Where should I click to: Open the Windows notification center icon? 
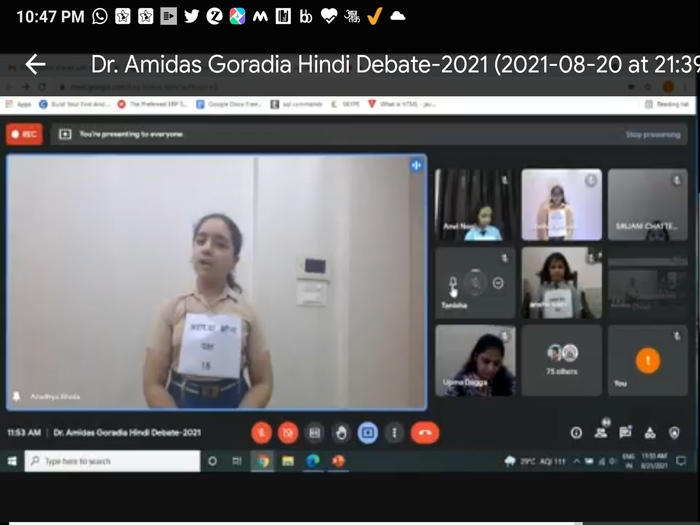[x=681, y=461]
